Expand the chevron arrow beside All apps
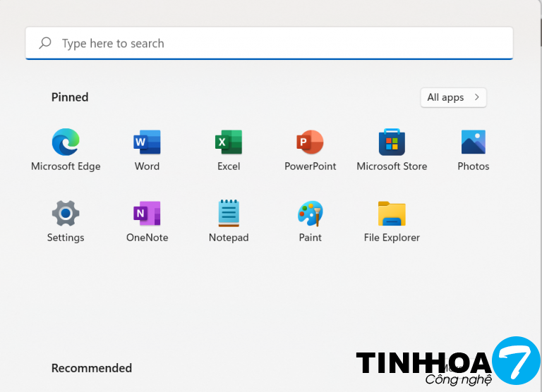The width and height of the screenshot is (542, 392). tap(478, 97)
